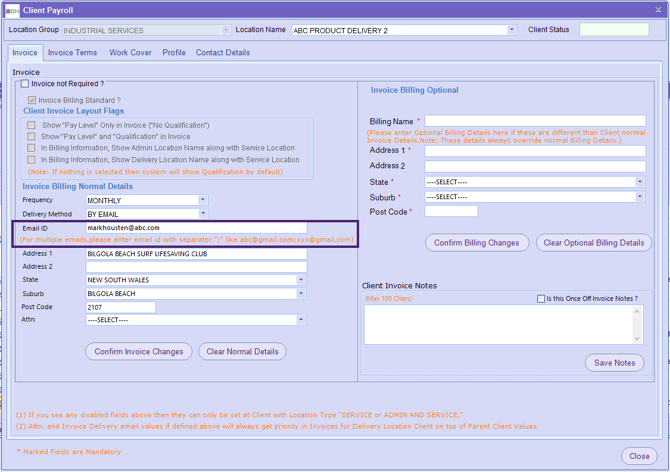Open the Attn select dropdown
Image resolution: width=670 pixels, height=472 pixels.
point(301,320)
